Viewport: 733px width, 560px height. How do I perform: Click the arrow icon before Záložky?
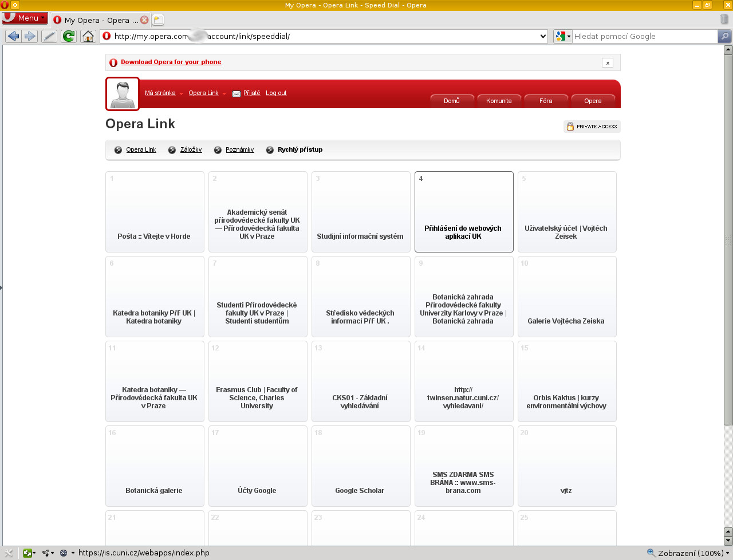tap(172, 150)
